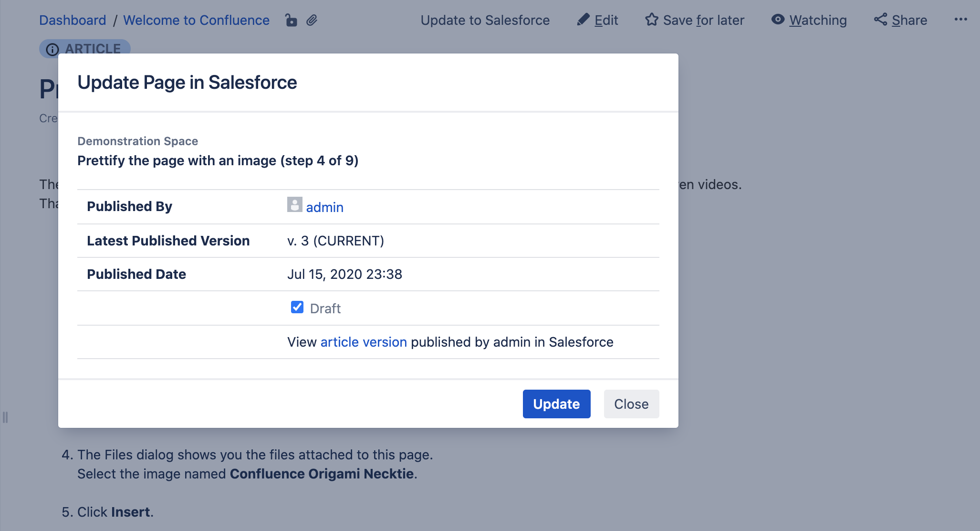Click the Draft label text
Viewport: 980px width, 531px height.
325,308
